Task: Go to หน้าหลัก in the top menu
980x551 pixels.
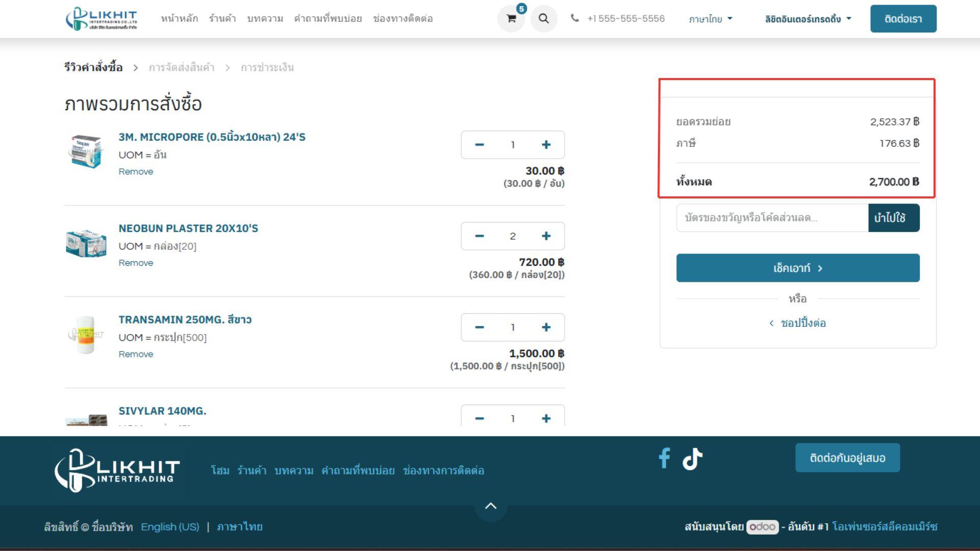Action: (x=179, y=19)
